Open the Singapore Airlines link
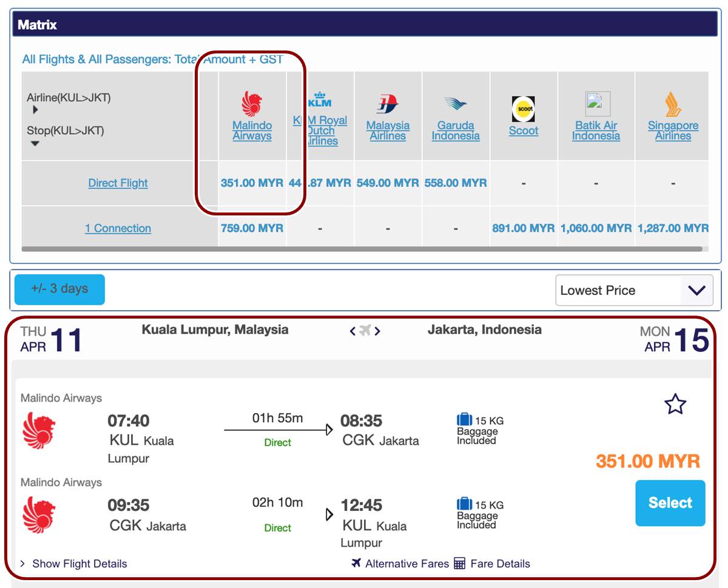728x588 pixels. click(673, 130)
